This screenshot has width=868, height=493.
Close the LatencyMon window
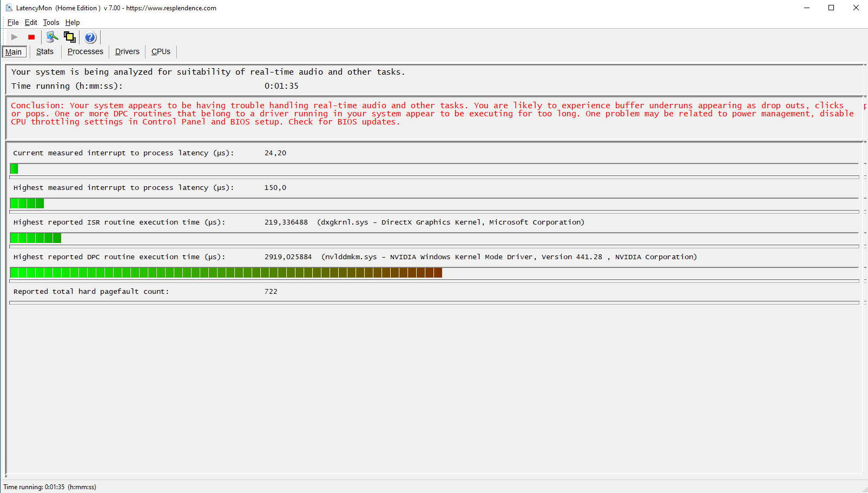pyautogui.click(x=856, y=8)
